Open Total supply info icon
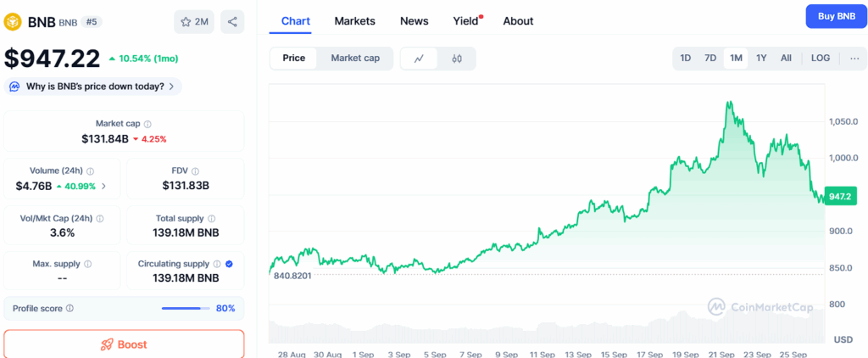Screen dimensions: 868x358 [x=211, y=218]
